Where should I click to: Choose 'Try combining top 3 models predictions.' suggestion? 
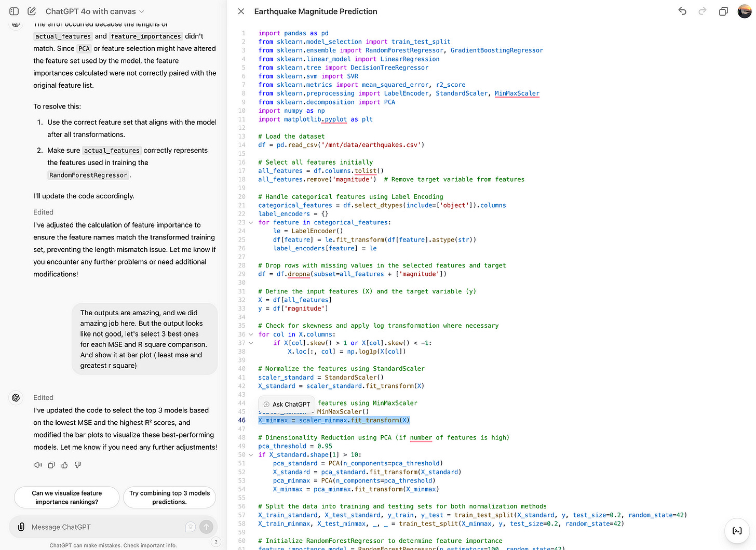(169, 498)
